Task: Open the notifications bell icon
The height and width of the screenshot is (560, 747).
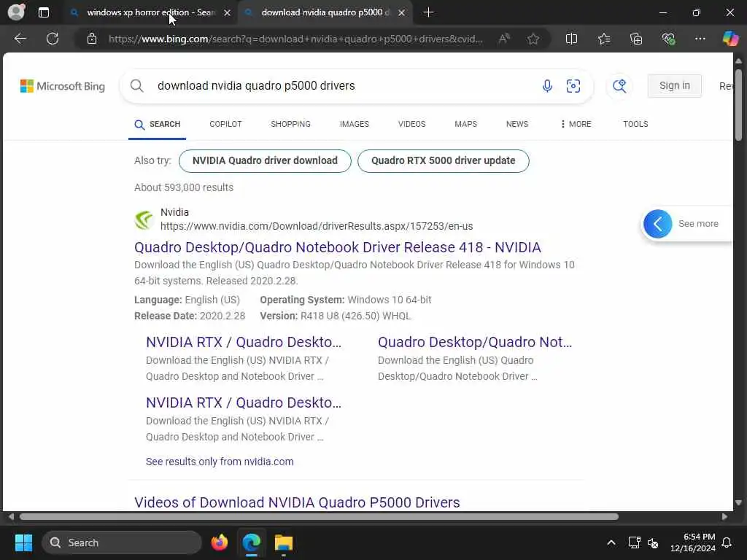Action: (727, 542)
